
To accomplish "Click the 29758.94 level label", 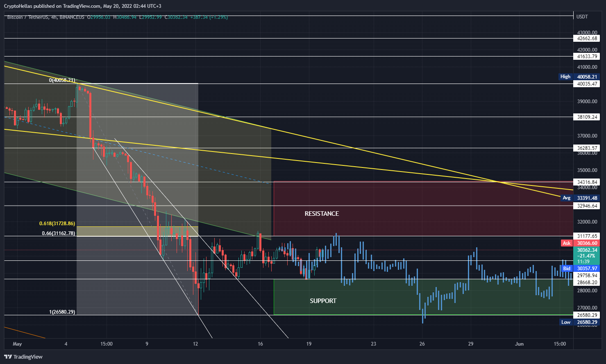I will [x=587, y=276].
